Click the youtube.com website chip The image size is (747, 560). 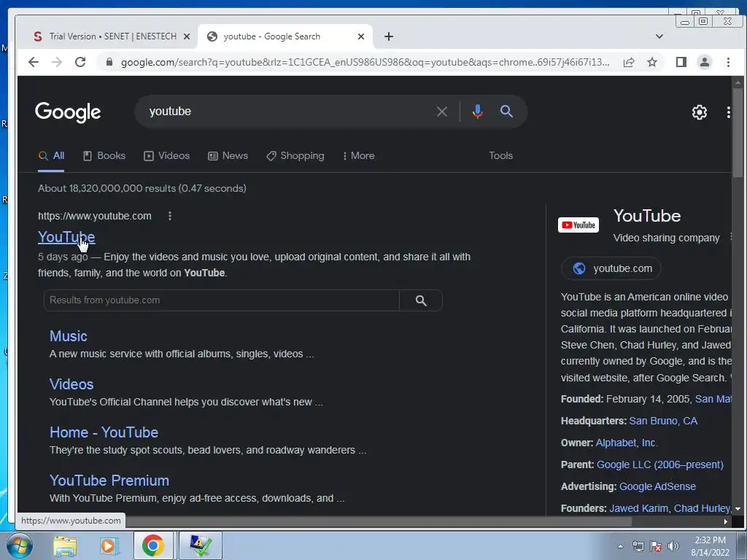[611, 268]
